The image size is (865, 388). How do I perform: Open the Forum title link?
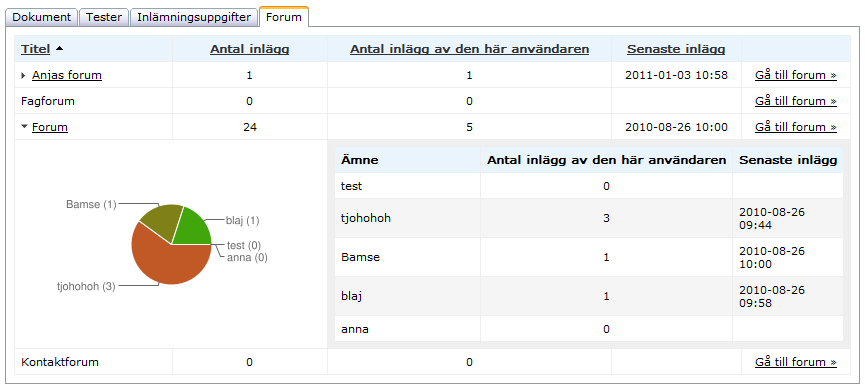click(x=50, y=127)
